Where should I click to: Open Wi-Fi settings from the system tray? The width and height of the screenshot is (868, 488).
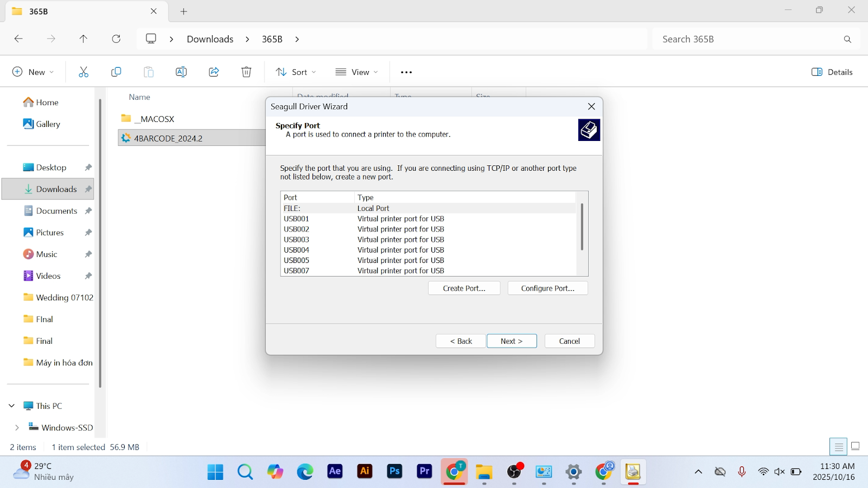click(x=763, y=472)
